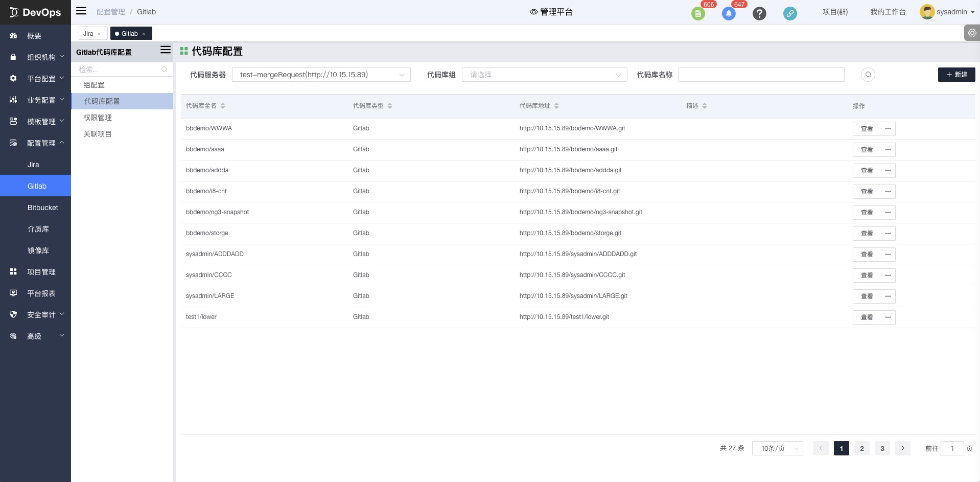Image resolution: width=980 pixels, height=482 pixels.
Task: Open 组配置 in Gitlab panel
Action: [122, 85]
